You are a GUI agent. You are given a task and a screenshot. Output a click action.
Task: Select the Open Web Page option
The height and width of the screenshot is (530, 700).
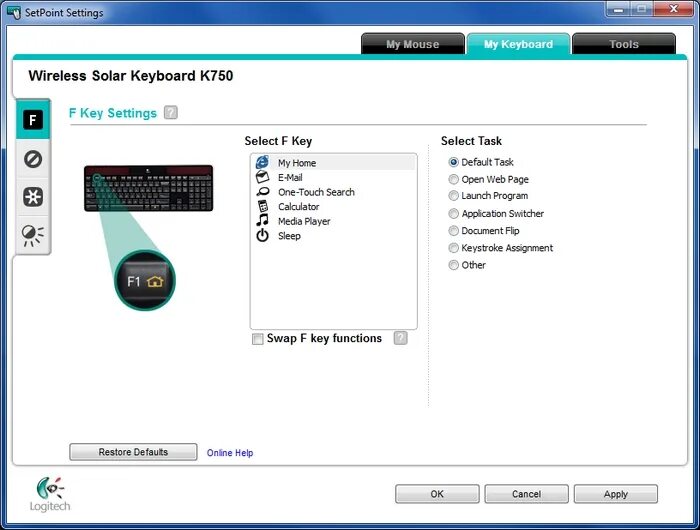point(454,179)
